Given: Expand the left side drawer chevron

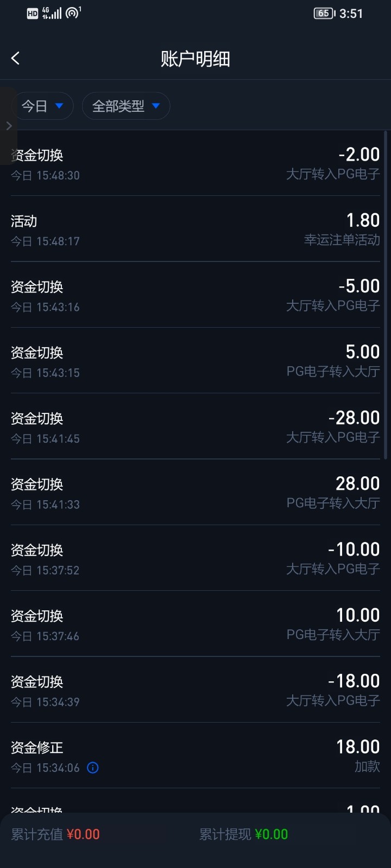Looking at the screenshot, I should [x=9, y=126].
